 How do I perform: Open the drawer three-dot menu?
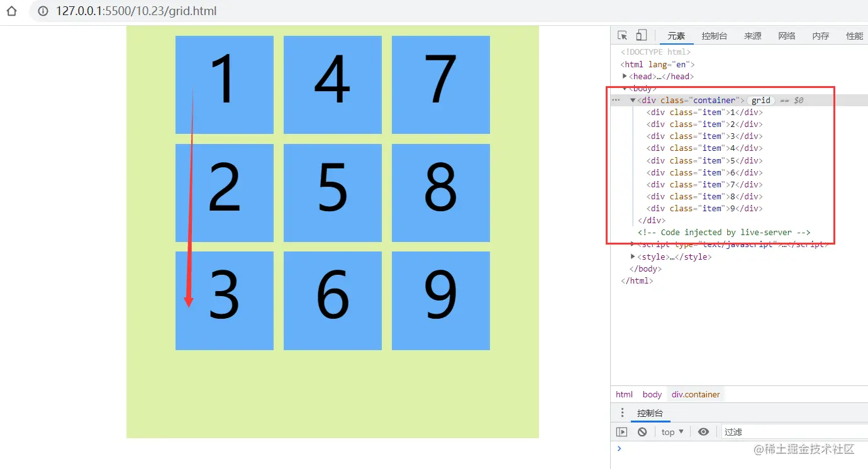(x=623, y=413)
